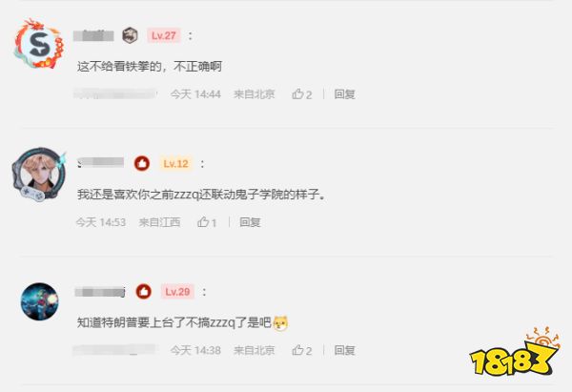
Task: Click the red thumbs-up badge beside Lv.29
Action: point(144,291)
